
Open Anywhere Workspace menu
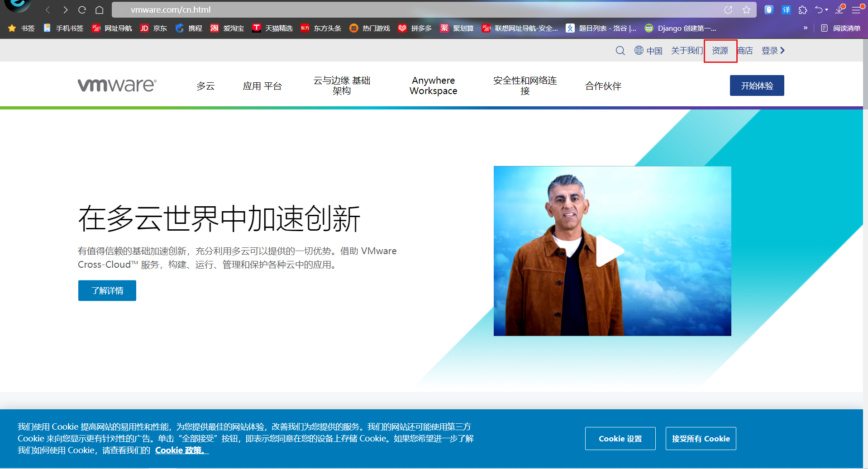(434, 85)
